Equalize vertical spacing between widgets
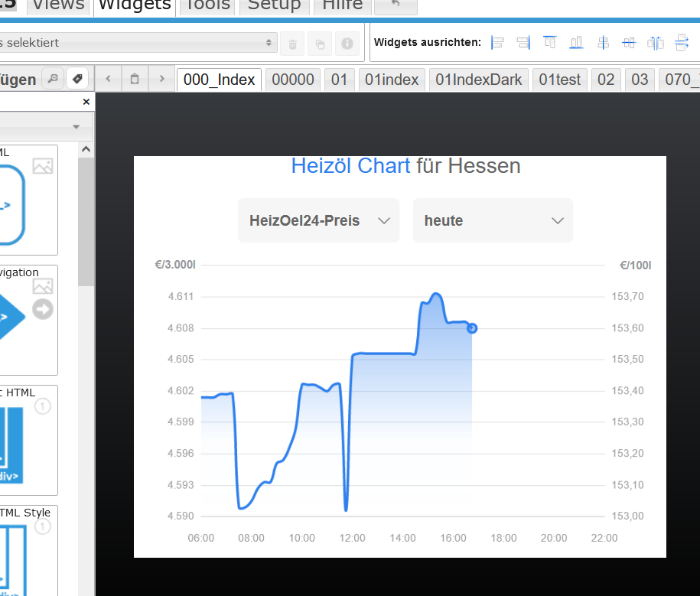 (x=682, y=43)
